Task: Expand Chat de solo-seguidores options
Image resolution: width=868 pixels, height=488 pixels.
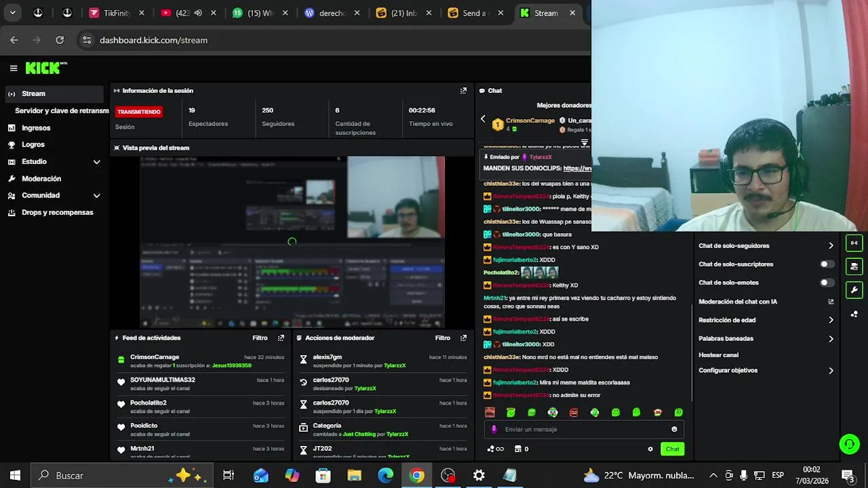Action: point(831,246)
